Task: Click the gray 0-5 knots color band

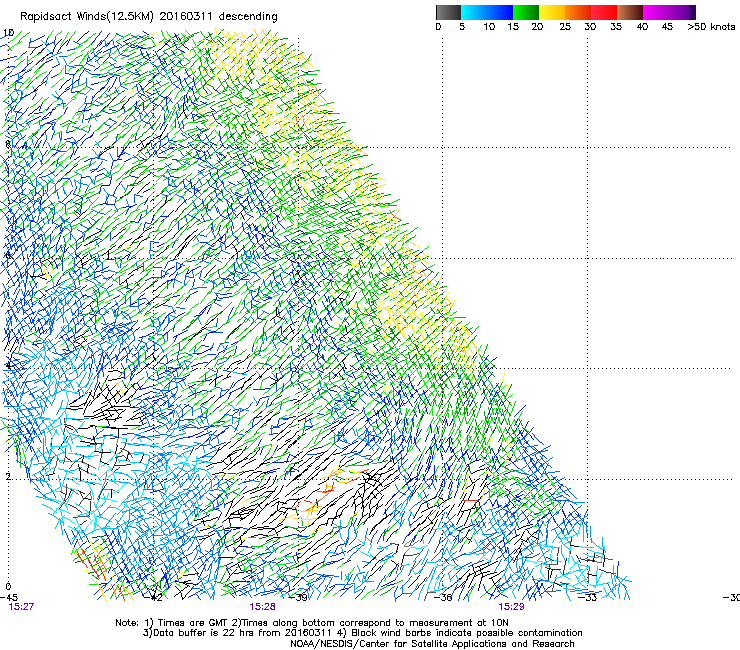Action: tap(448, 12)
